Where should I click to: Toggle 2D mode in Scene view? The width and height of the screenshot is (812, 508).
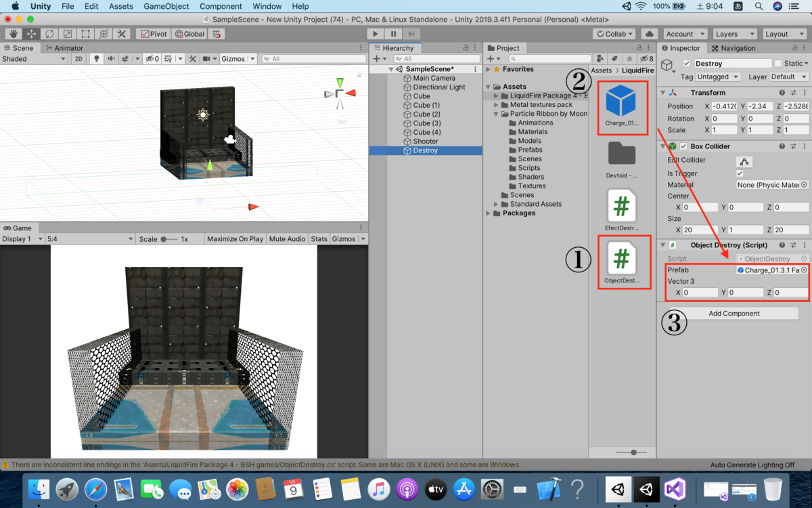[x=78, y=59]
